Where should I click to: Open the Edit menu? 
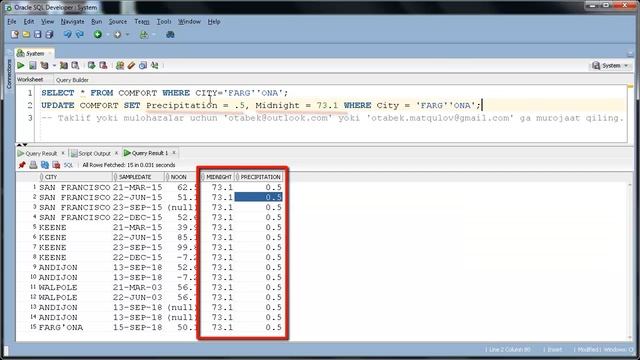pos(29,22)
